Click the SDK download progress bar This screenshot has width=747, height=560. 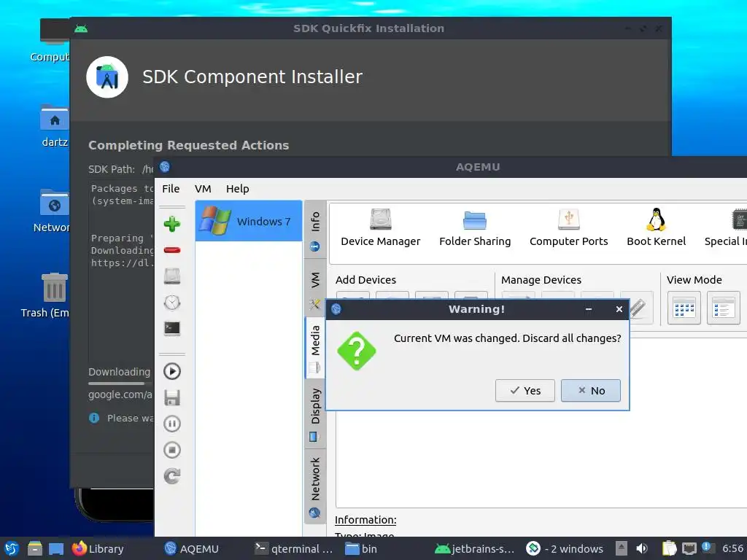[121, 384]
